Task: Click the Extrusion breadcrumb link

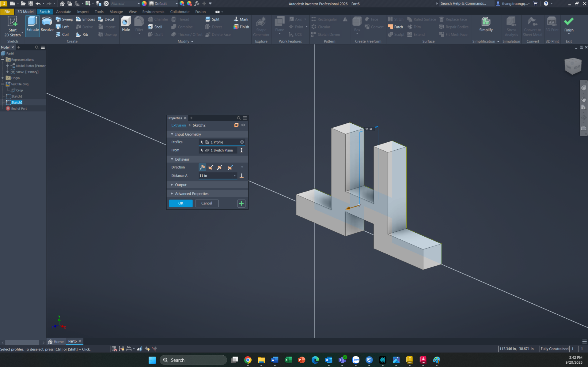Action: (179, 125)
